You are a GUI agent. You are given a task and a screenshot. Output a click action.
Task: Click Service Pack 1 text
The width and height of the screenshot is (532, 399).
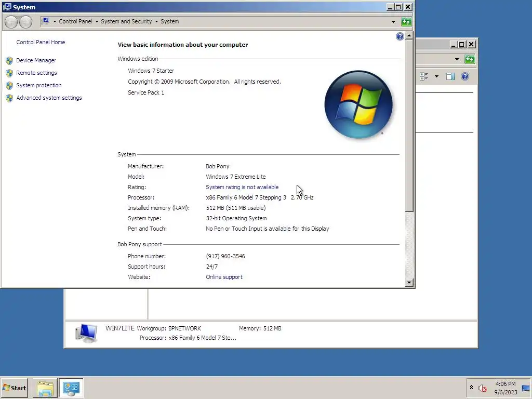[146, 92]
